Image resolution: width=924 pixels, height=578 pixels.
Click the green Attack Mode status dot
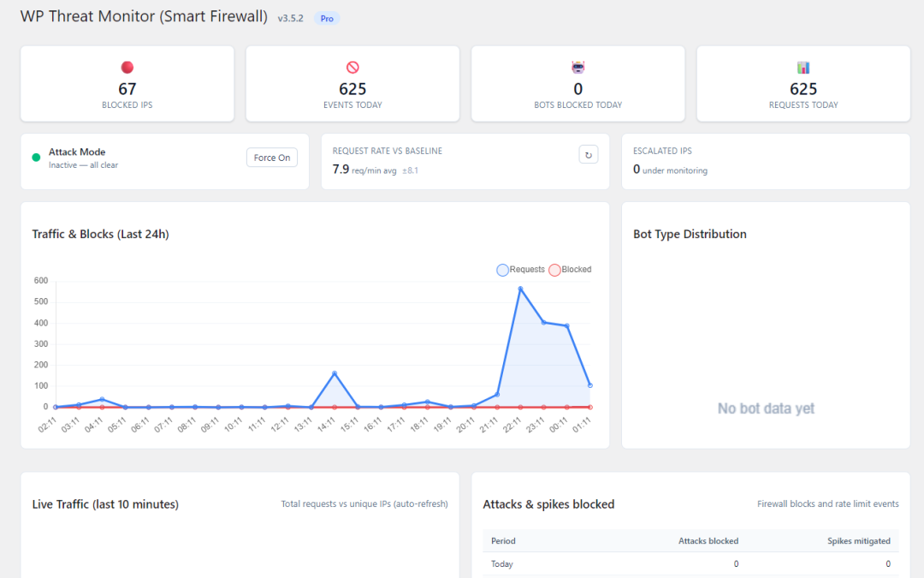36,158
